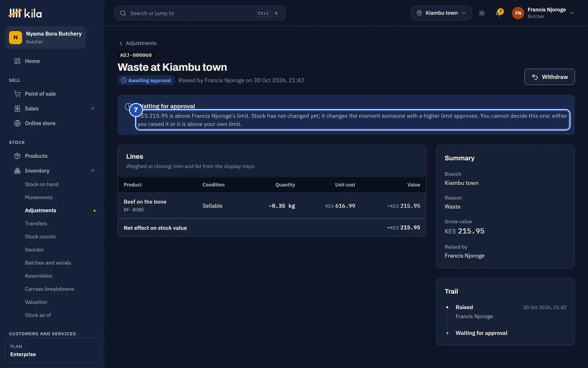
Task: Click the Waiting for approval trail entry
Action: 481,333
